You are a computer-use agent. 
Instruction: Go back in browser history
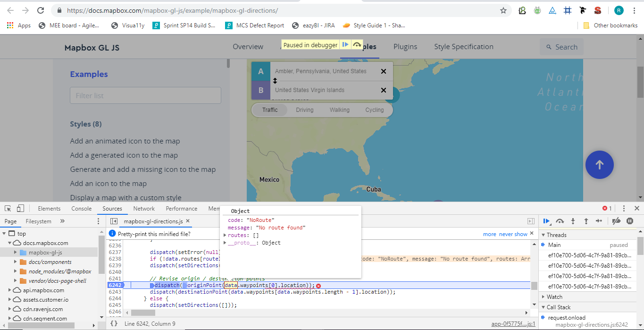[10, 10]
